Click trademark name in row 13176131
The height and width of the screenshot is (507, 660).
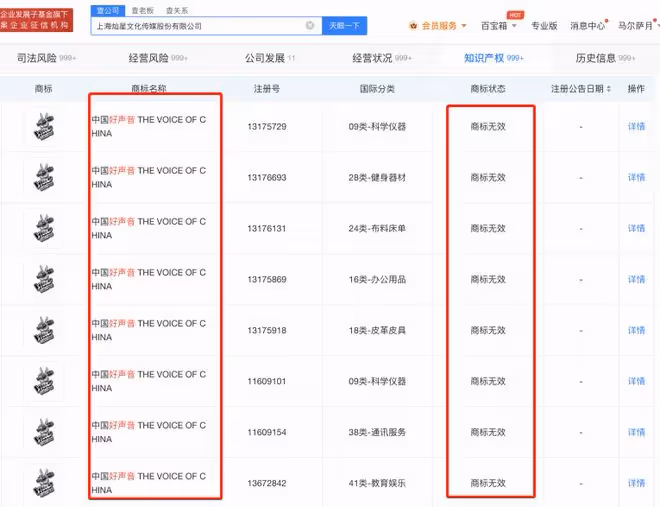point(149,228)
